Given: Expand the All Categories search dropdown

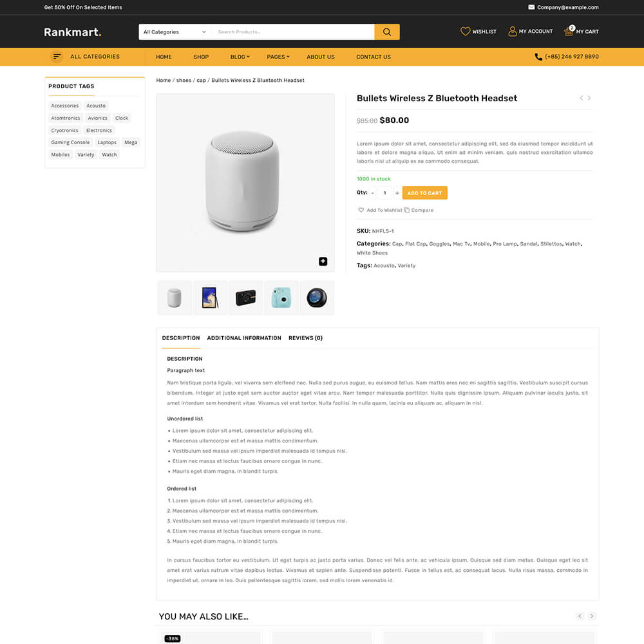Looking at the screenshot, I should 175,32.
